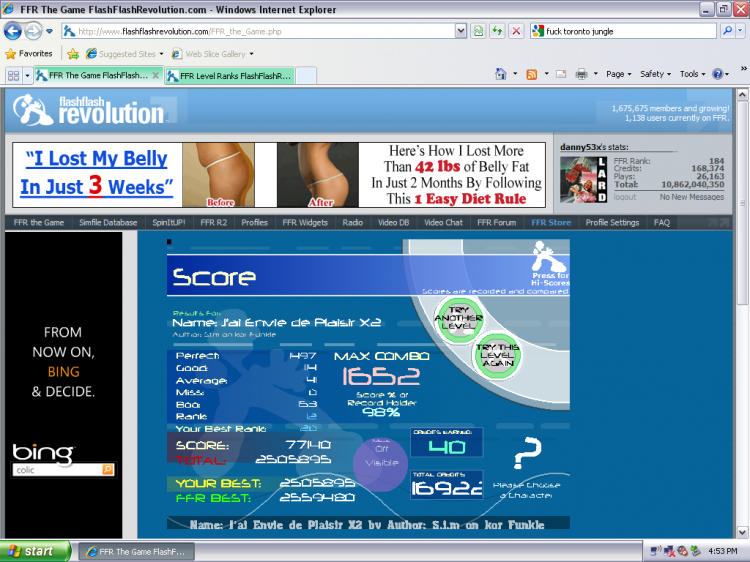
Task: Click the Print icon
Action: pyautogui.click(x=581, y=74)
